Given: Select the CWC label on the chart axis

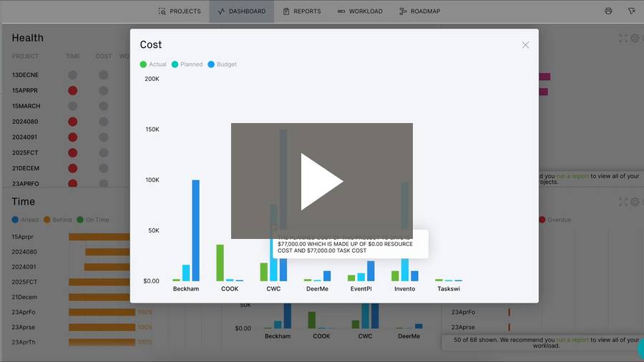Looking at the screenshot, I should (273, 289).
